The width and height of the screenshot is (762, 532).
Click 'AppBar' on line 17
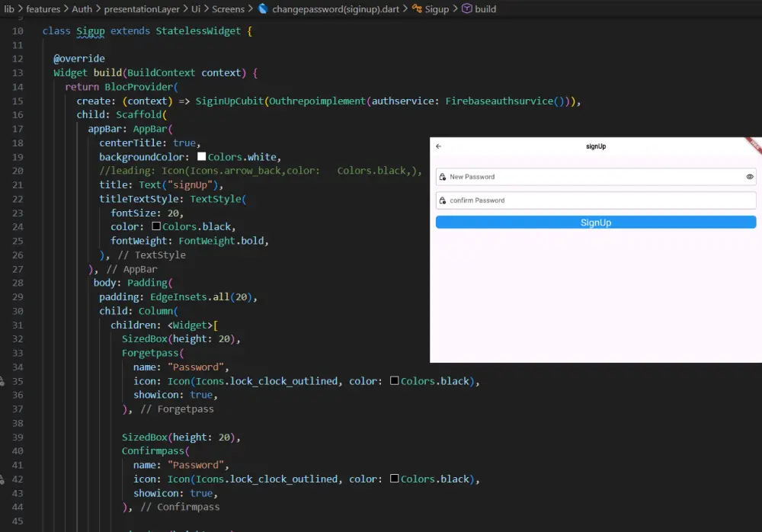[150, 129]
